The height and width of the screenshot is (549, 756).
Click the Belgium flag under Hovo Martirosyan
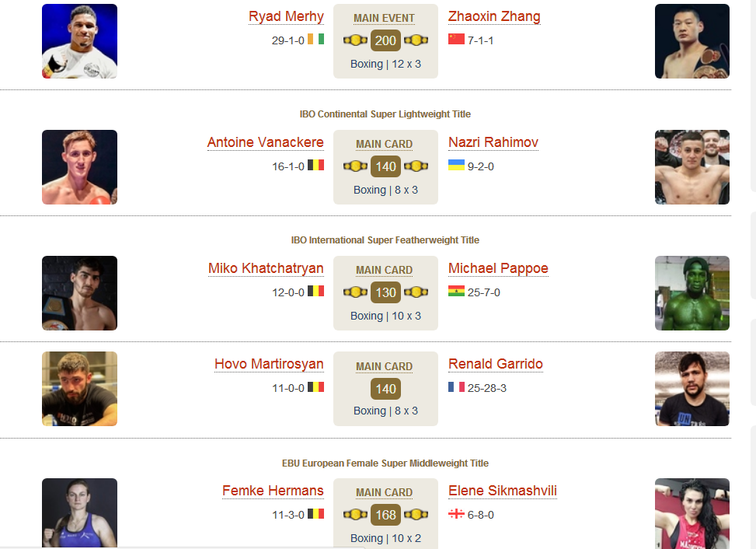pyautogui.click(x=315, y=387)
